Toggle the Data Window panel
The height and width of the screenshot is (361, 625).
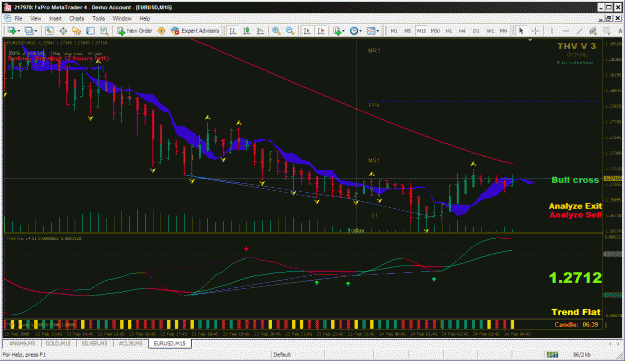coord(63,31)
